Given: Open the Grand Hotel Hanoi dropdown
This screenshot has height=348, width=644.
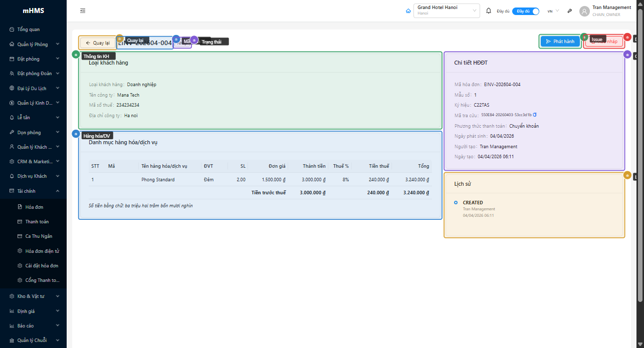Looking at the screenshot, I should coord(447,11).
